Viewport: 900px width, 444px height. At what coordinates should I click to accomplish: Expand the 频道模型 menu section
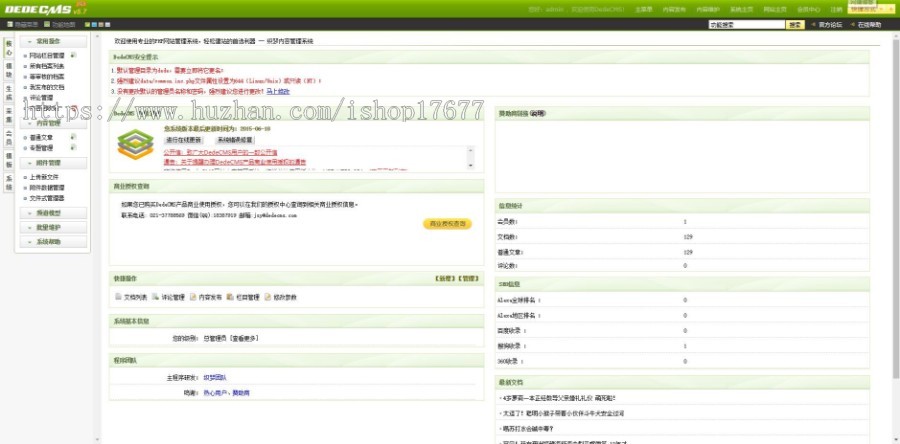(x=53, y=213)
